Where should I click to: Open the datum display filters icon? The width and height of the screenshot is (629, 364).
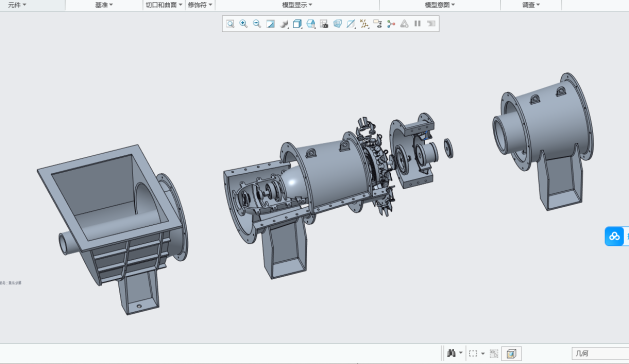(364, 24)
